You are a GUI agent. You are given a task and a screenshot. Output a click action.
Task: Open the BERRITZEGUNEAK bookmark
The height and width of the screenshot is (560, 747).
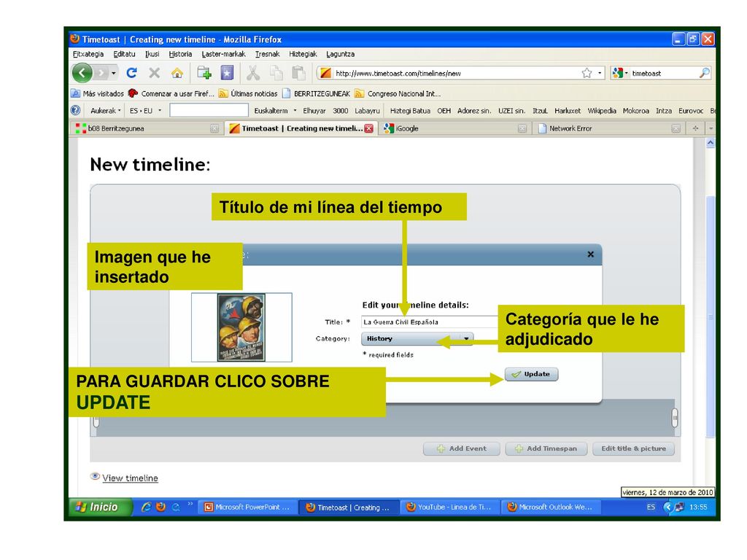click(317, 93)
